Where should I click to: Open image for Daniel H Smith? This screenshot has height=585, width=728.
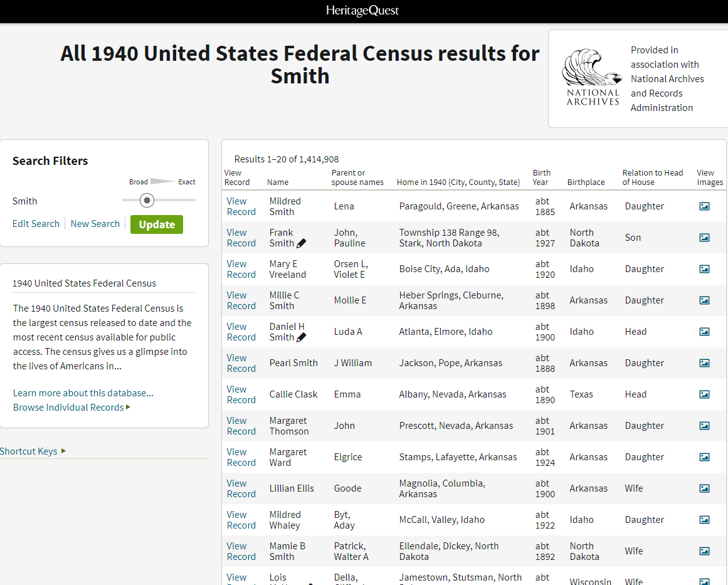point(704,332)
